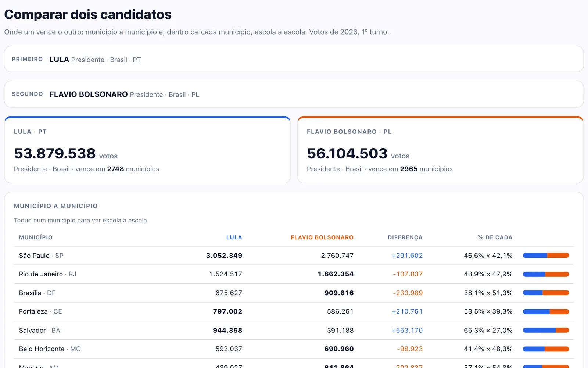Click Bolsonaro's 1.662.354 votes in Rio
This screenshot has height=368, width=588.
[x=336, y=274]
